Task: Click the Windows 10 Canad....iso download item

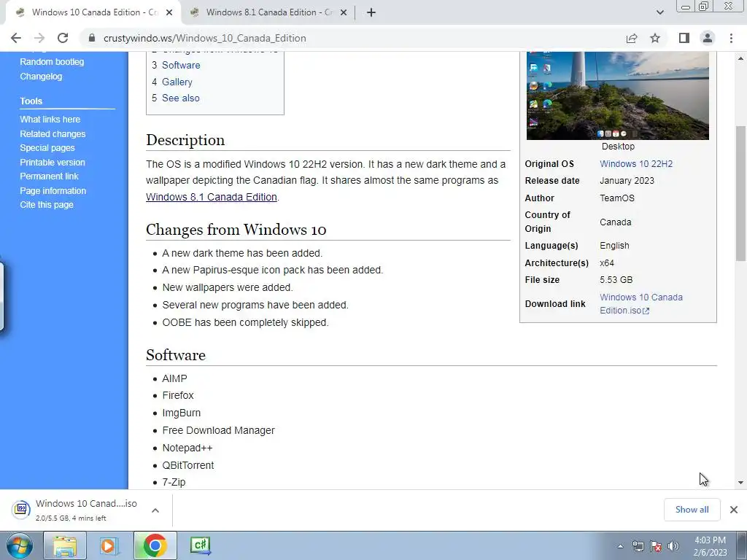Action: click(86, 510)
